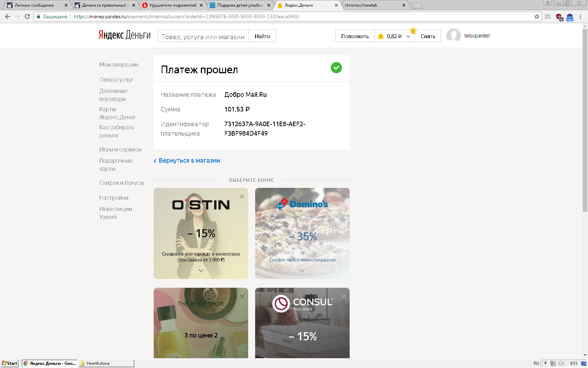The width and height of the screenshot is (588, 368).
Task: Switch to Подарим детям улыбки tab
Action: [240, 5]
